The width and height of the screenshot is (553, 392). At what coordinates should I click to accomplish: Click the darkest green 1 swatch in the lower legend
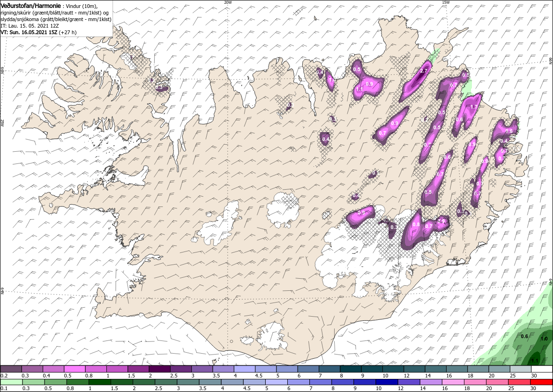click(99, 382)
